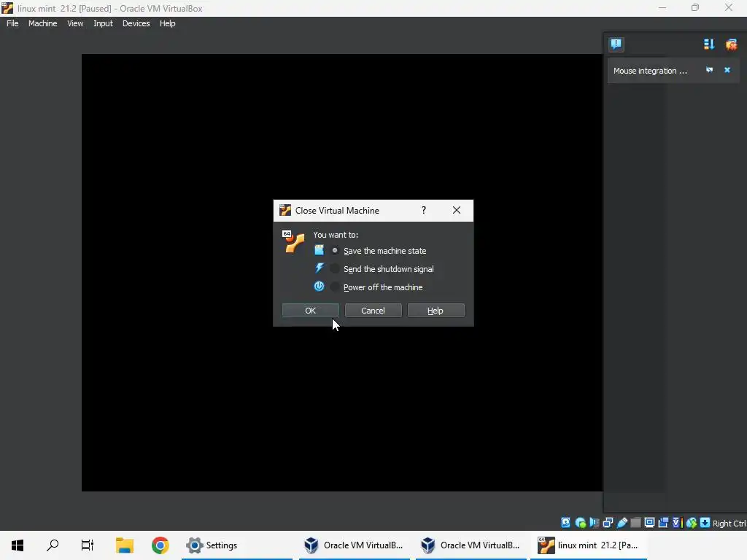This screenshot has width=747, height=560.
Task: Click the shutdown signal lightning icon
Action: point(319,268)
